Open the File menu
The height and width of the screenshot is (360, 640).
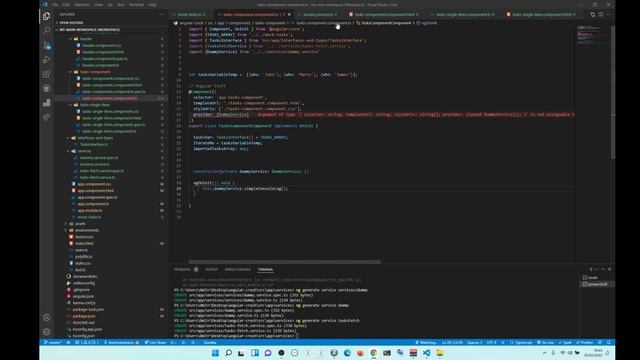[x=55, y=5]
